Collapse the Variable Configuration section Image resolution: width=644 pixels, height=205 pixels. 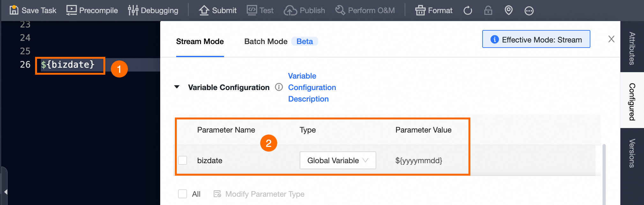pyautogui.click(x=177, y=87)
